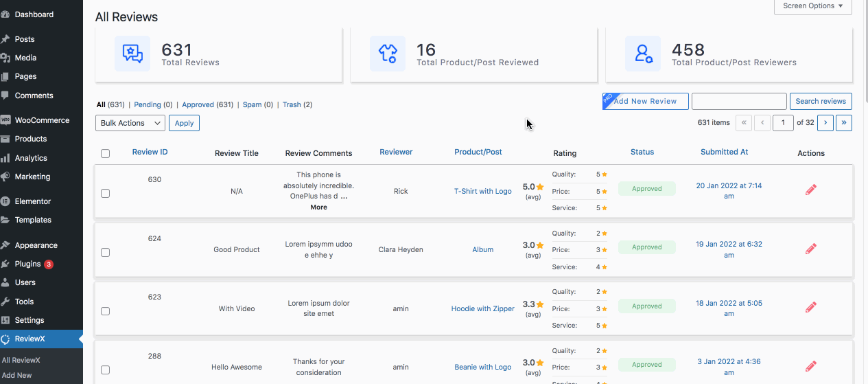The height and width of the screenshot is (384, 868).
Task: Click the current page number field
Action: (783, 123)
